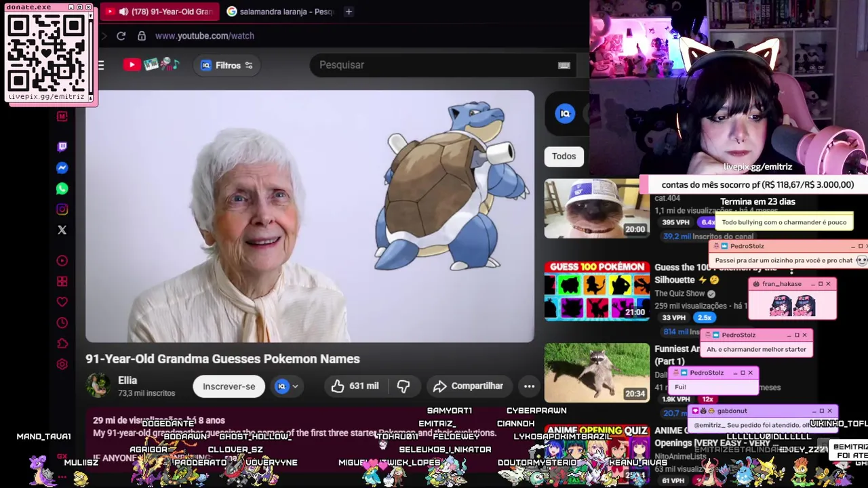Open the clock history sidebar icon
Image resolution: width=868 pixels, height=488 pixels.
pyautogui.click(x=62, y=323)
